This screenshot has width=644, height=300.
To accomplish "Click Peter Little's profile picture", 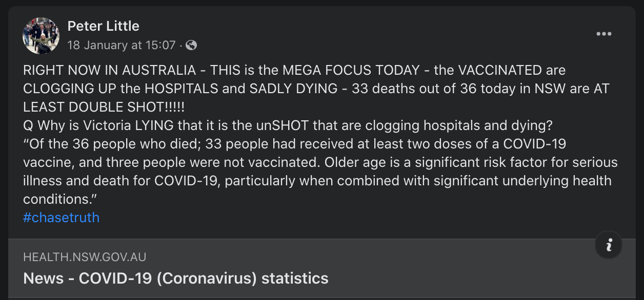I will [41, 36].
